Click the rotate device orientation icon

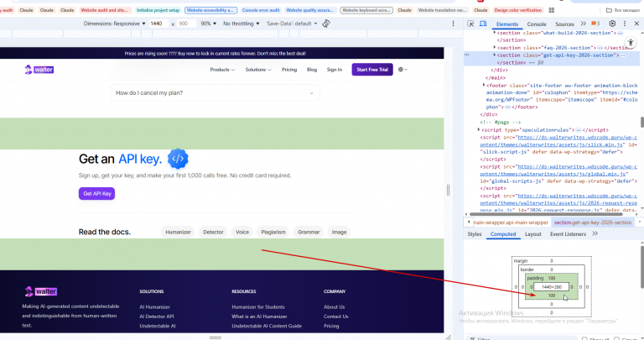pyautogui.click(x=326, y=24)
